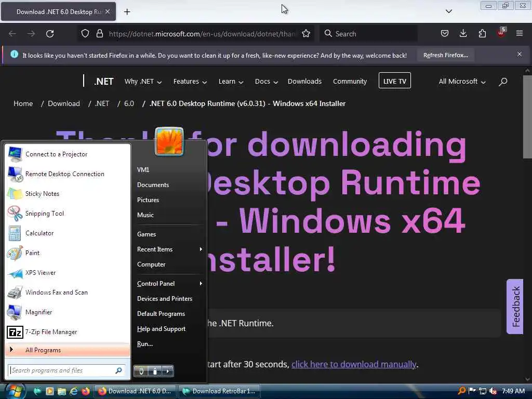Click Firefox quick launch icon in taskbar

86,391
